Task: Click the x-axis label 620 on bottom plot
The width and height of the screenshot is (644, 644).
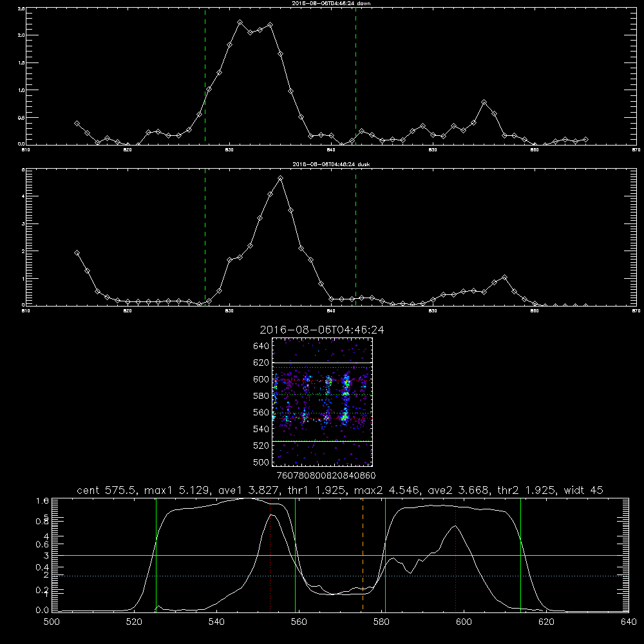Action: (546, 622)
